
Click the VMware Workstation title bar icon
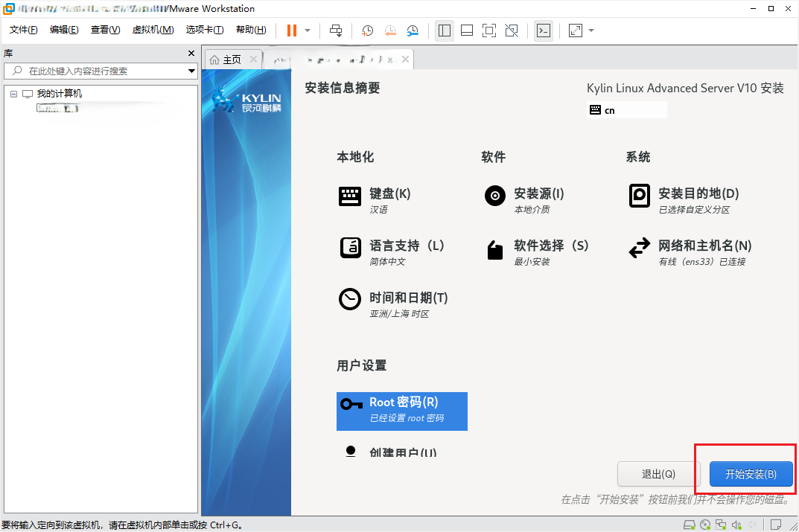coord(8,9)
